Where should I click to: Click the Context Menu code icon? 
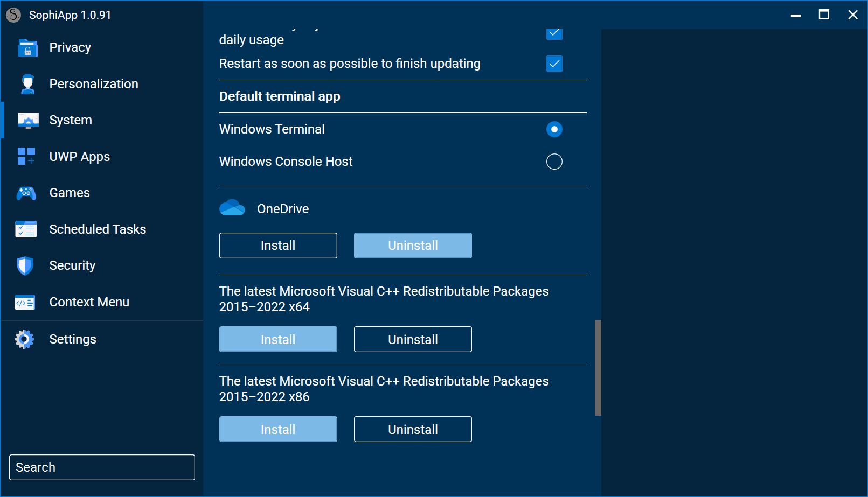coord(25,303)
